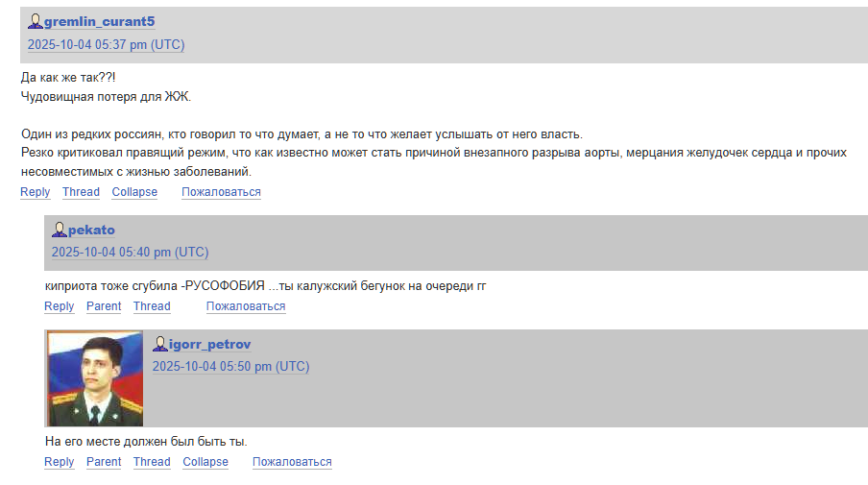This screenshot has height=485, width=868.
Task: View Thread of gremlin_curant5's comment
Action: pyautogui.click(x=81, y=192)
